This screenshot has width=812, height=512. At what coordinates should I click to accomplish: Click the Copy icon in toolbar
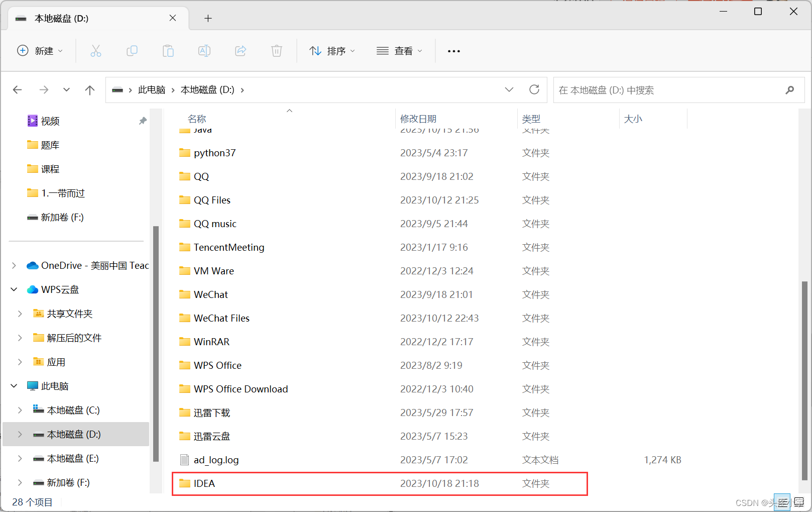132,51
